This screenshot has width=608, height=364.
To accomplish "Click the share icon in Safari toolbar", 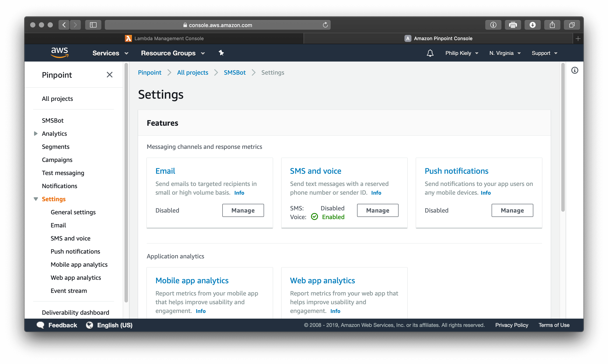I will click(552, 25).
